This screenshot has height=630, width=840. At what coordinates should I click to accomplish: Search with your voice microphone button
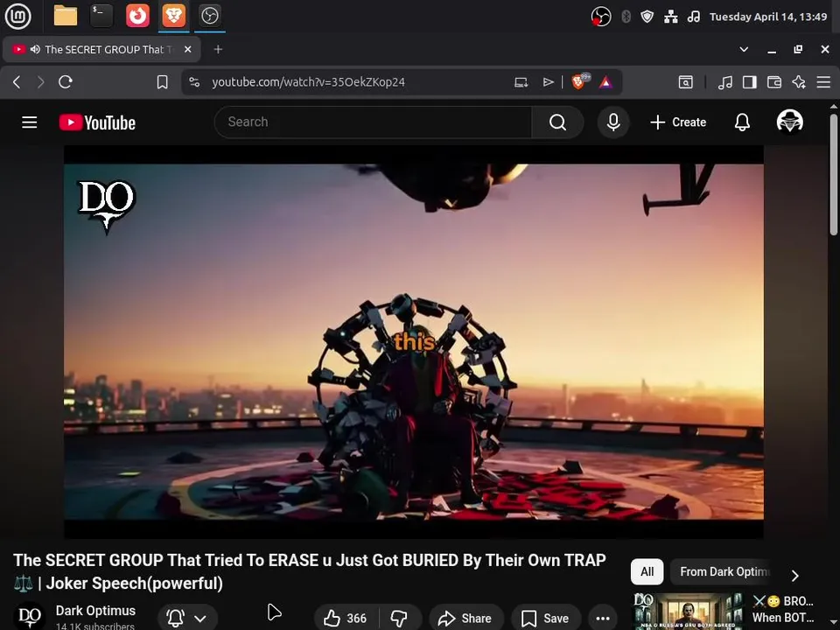(613, 122)
